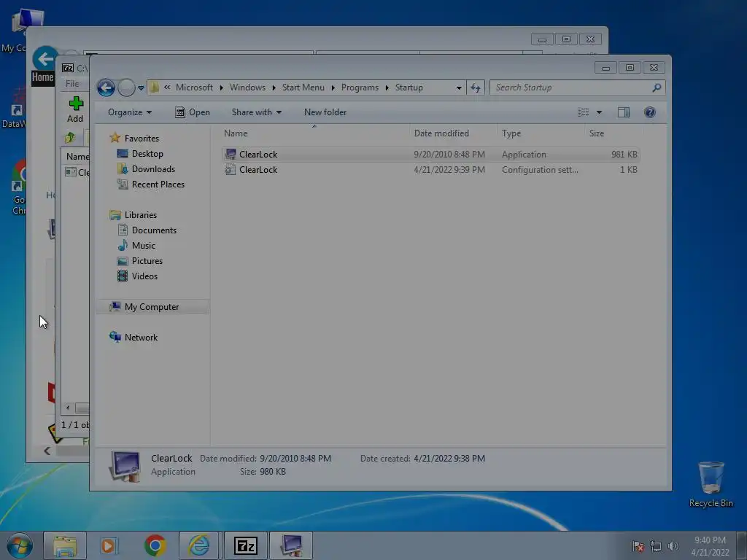Open Action Center flag tray icon
747x560 pixels.
[638, 546]
